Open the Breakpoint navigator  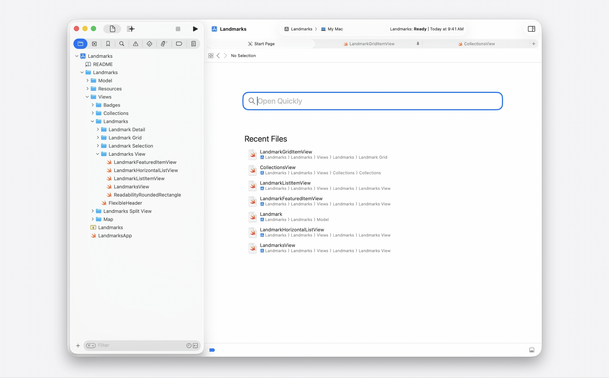[179, 44]
